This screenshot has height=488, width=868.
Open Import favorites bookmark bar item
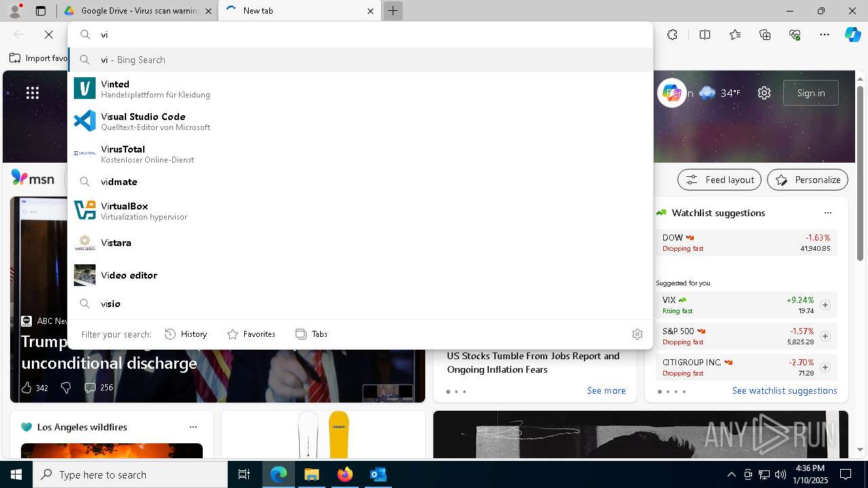click(39, 58)
